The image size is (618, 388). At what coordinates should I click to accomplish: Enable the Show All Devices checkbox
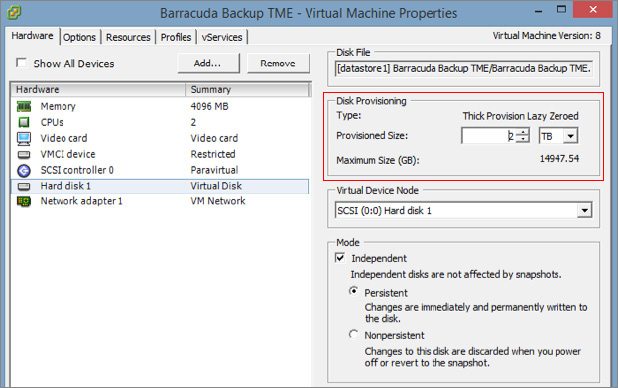21,63
